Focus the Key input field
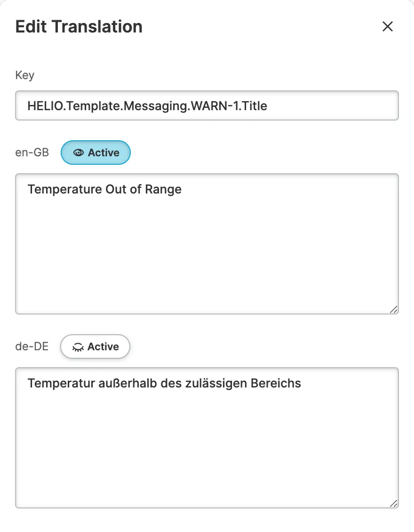414x532 pixels. pos(207,105)
